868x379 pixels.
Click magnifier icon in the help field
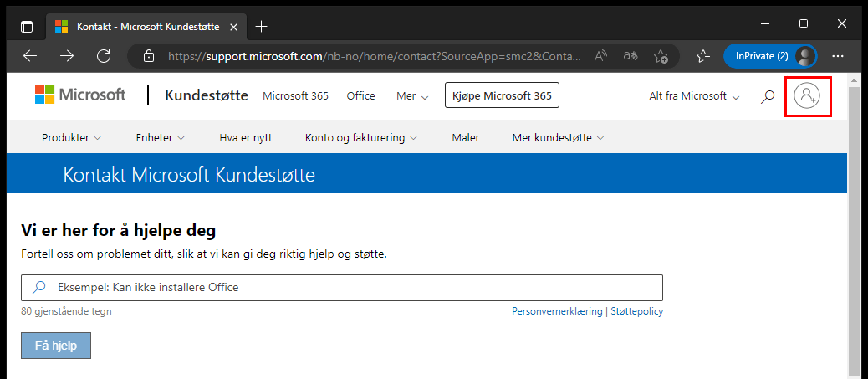pyautogui.click(x=38, y=288)
